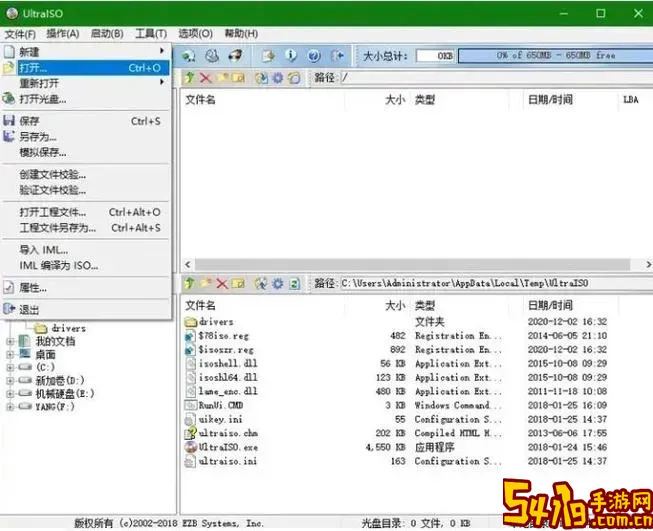Click the burn CD/DVD image toolbar icon
This screenshot has height=531, width=653.
click(212, 55)
